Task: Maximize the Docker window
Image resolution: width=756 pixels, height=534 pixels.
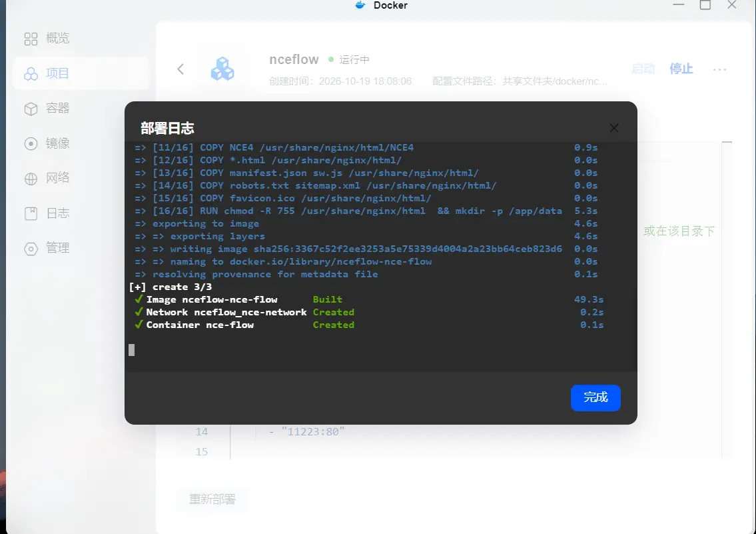Action: coord(705,5)
